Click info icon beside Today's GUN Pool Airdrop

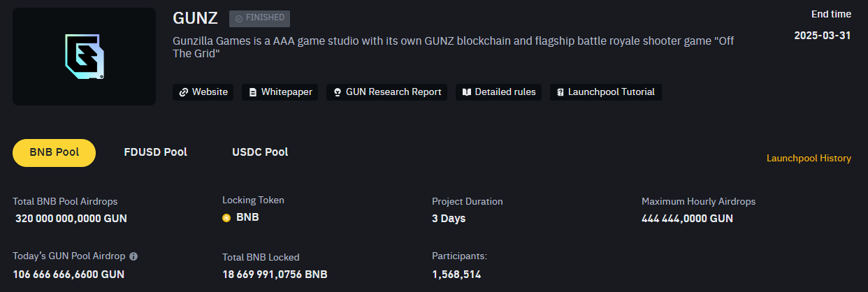(133, 256)
